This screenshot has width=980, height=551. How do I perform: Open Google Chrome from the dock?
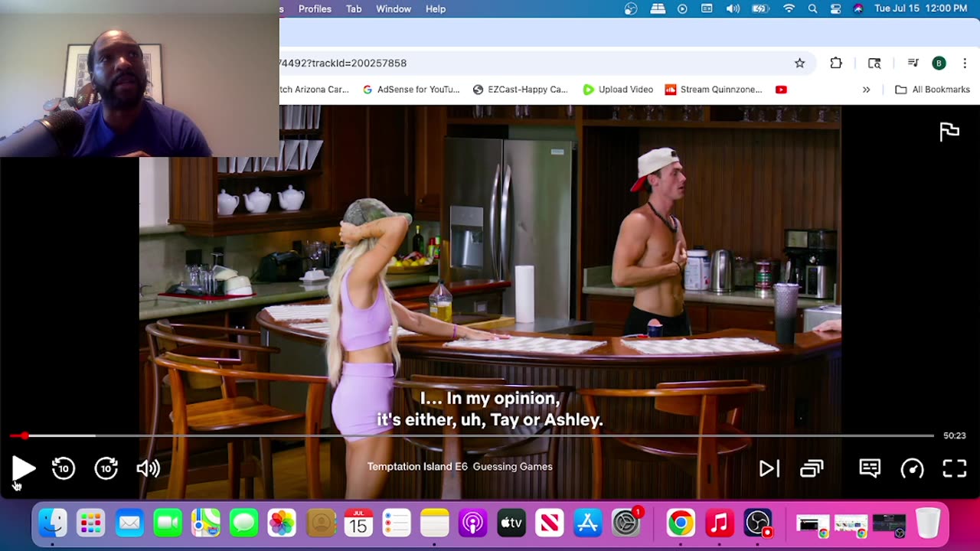(681, 523)
